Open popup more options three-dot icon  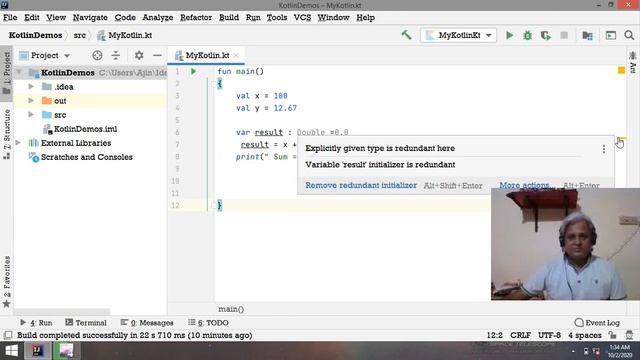(604, 149)
